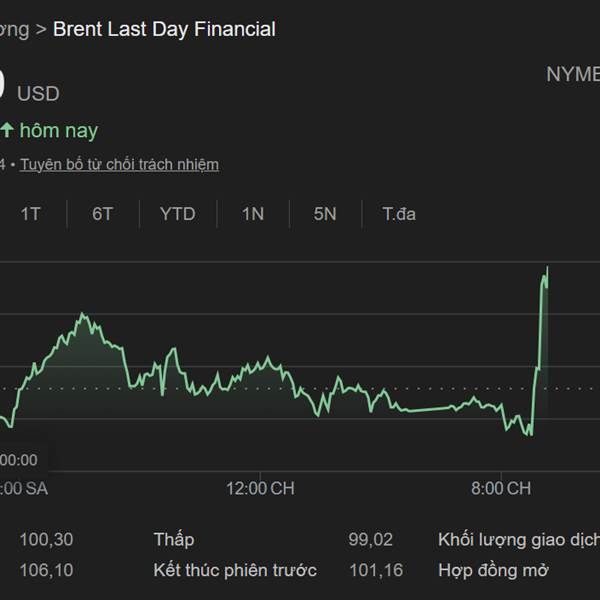Image resolution: width=600 pixels, height=600 pixels.
Task: Click the Brent Last Day Financial breadcrumb
Action: click(164, 29)
